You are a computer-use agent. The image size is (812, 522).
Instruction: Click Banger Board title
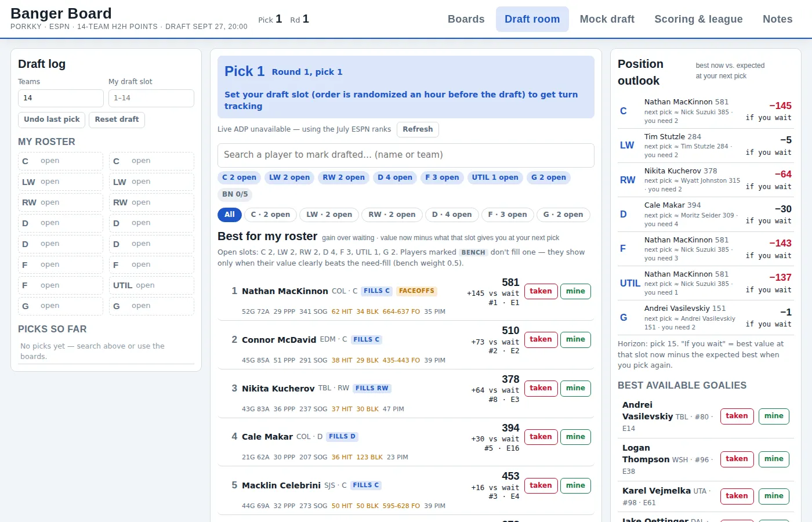point(61,13)
